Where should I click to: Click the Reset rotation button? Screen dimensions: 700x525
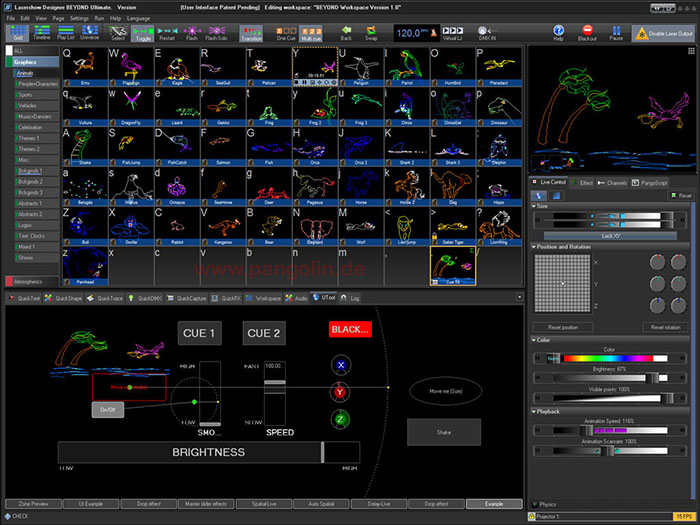click(x=665, y=327)
